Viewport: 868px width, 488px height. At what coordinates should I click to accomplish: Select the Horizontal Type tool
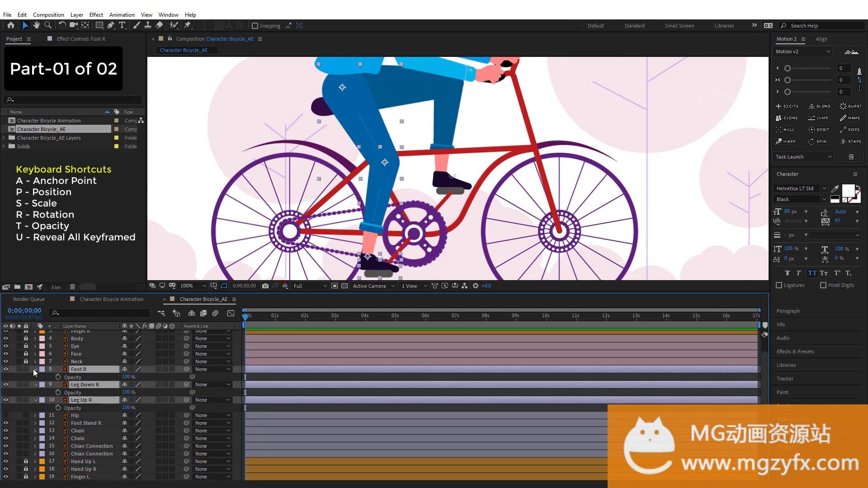(122, 25)
